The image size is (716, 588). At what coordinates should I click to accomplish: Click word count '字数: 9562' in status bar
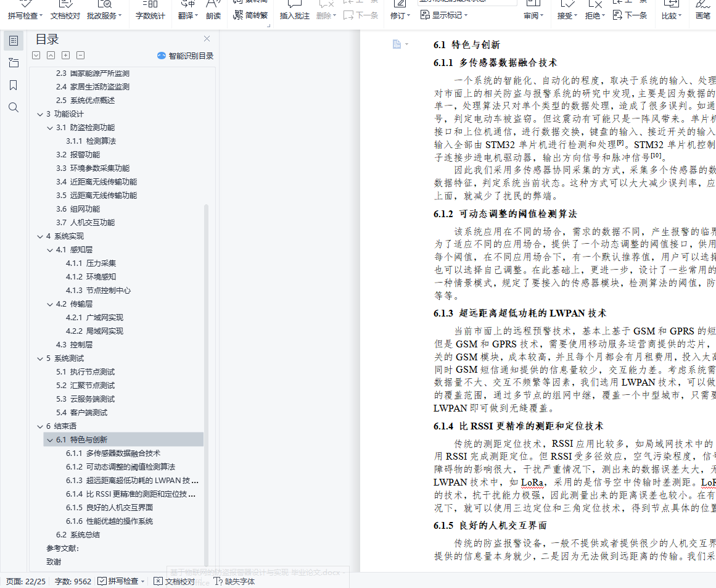(x=73, y=581)
